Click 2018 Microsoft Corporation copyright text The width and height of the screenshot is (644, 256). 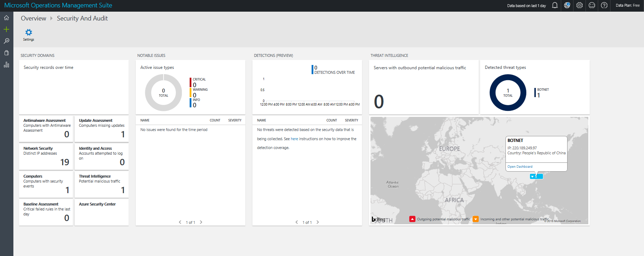pos(563,221)
